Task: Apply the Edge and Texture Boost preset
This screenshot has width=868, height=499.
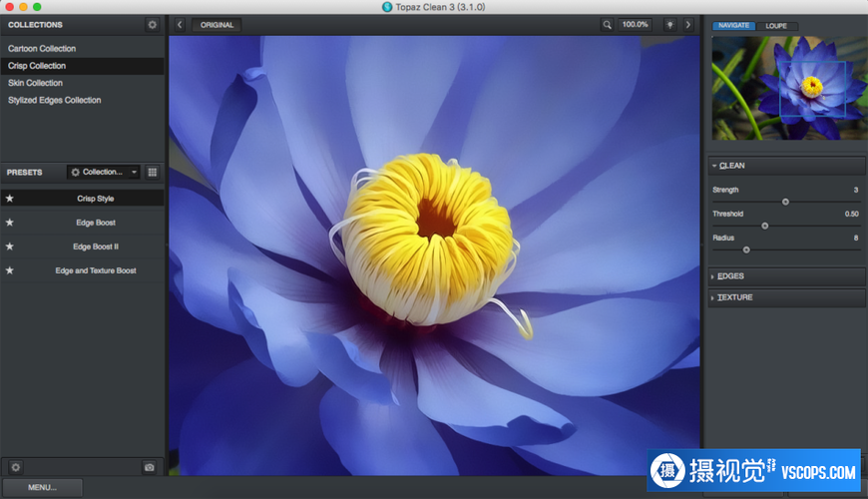Action: click(x=96, y=270)
